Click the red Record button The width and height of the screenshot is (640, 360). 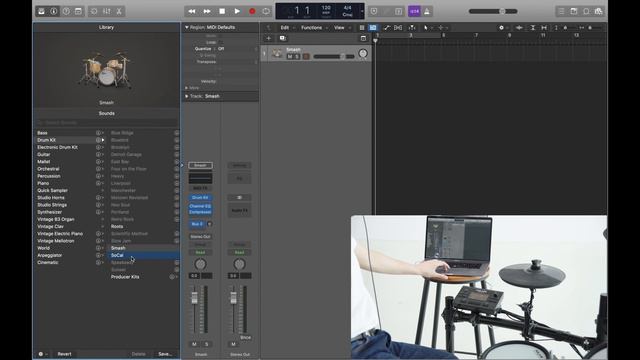tap(252, 11)
